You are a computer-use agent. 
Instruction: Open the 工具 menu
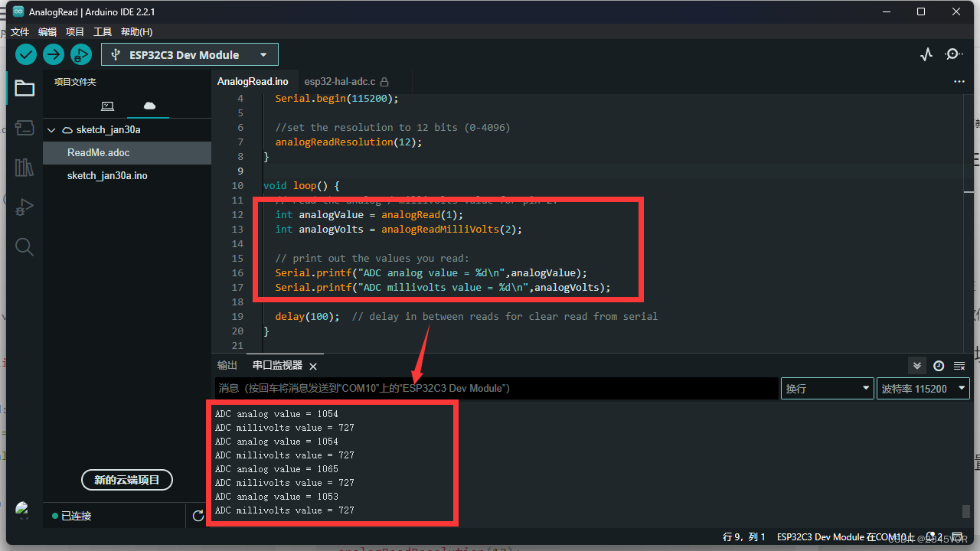103,32
